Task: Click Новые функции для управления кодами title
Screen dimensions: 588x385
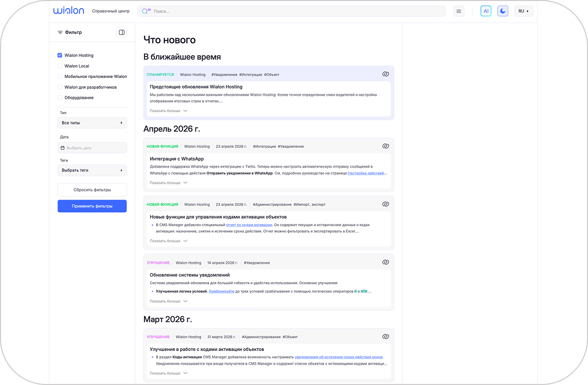Action: pyautogui.click(x=218, y=217)
